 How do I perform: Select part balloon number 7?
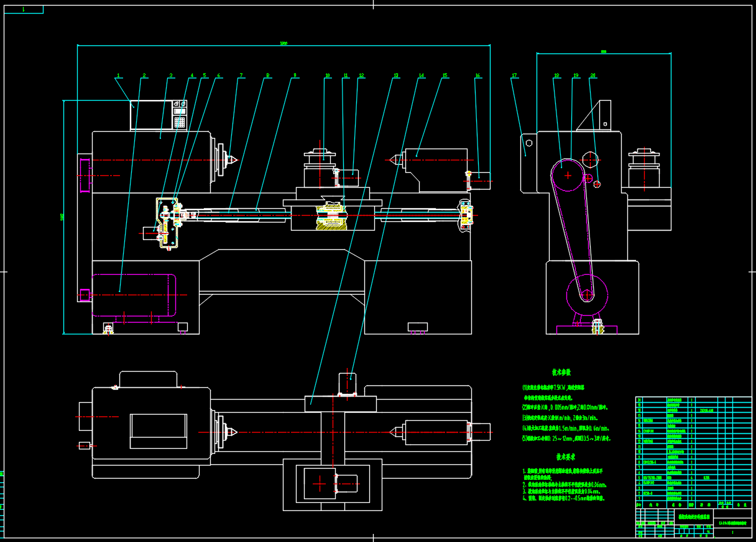pos(241,75)
